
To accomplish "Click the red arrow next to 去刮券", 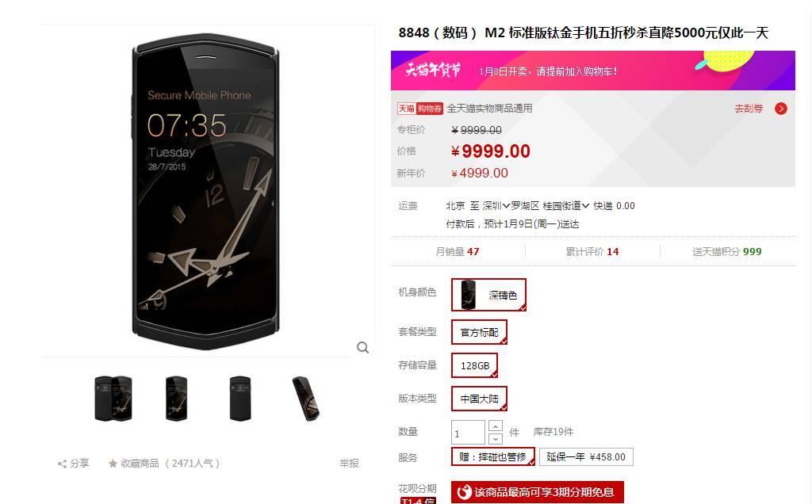I will click(x=781, y=109).
